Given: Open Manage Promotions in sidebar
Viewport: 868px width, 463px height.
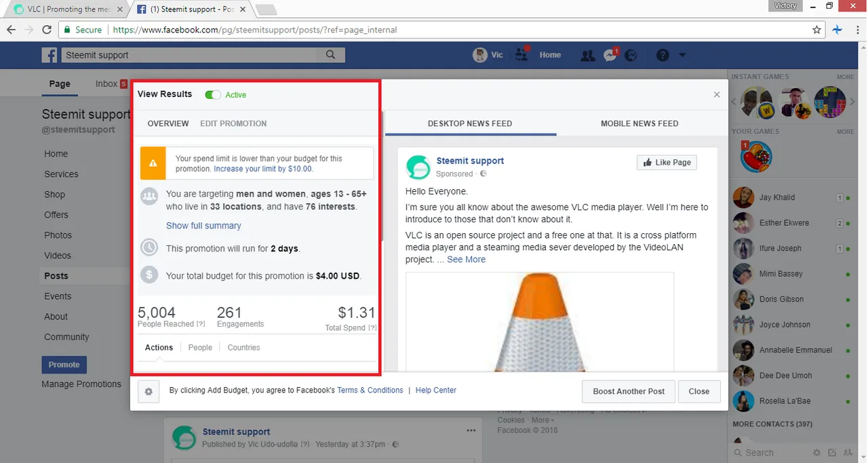Looking at the screenshot, I should [81, 384].
